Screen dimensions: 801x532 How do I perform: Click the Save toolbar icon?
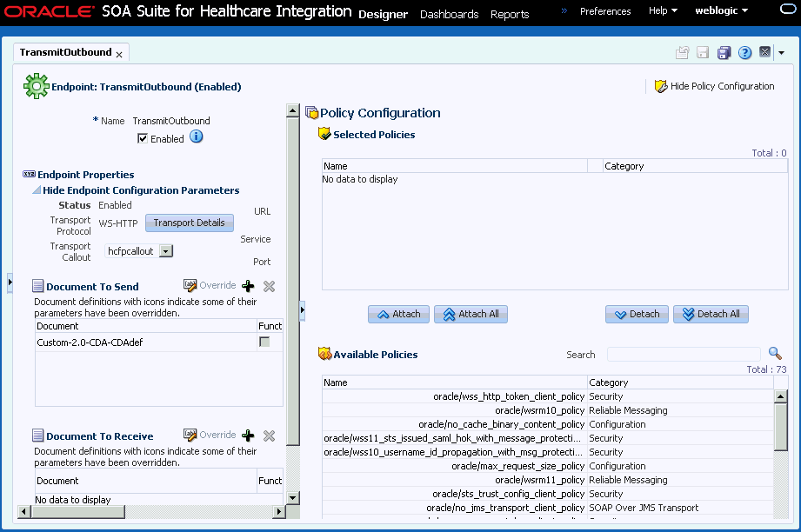(703, 52)
